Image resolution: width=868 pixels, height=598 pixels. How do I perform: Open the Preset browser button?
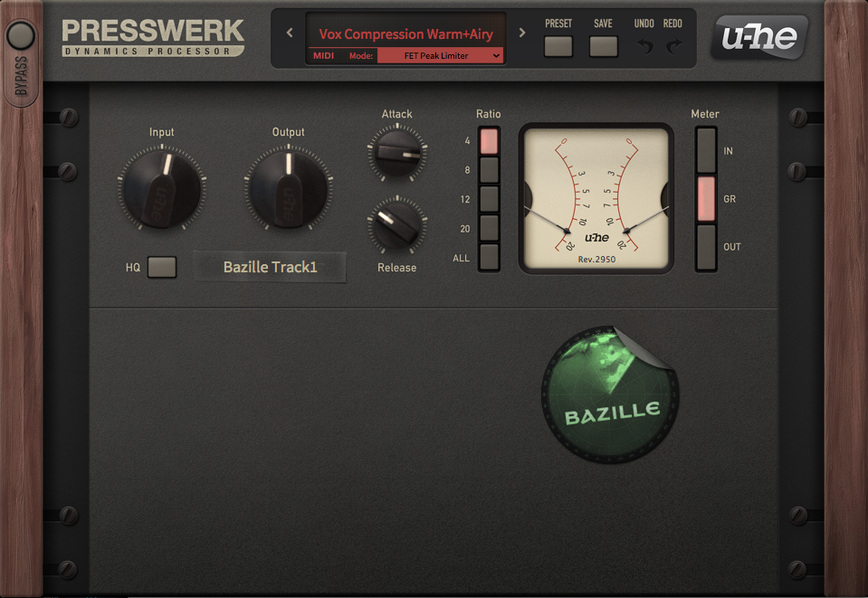coord(558,46)
